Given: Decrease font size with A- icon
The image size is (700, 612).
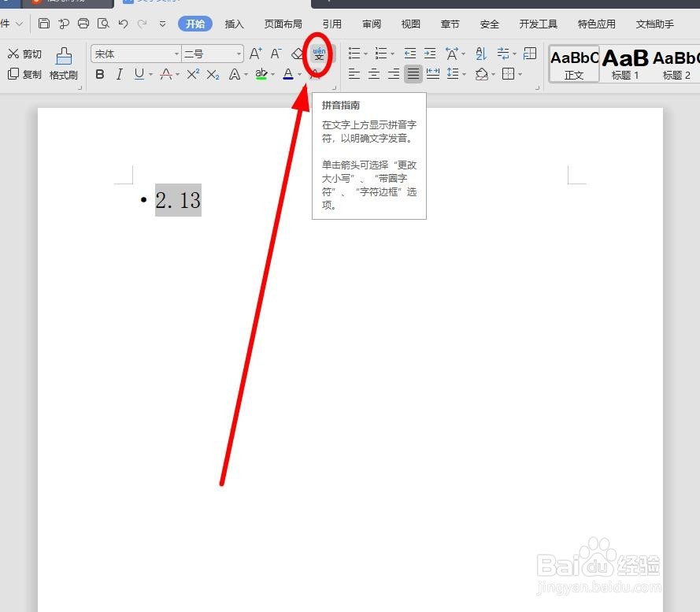Looking at the screenshot, I should point(276,54).
